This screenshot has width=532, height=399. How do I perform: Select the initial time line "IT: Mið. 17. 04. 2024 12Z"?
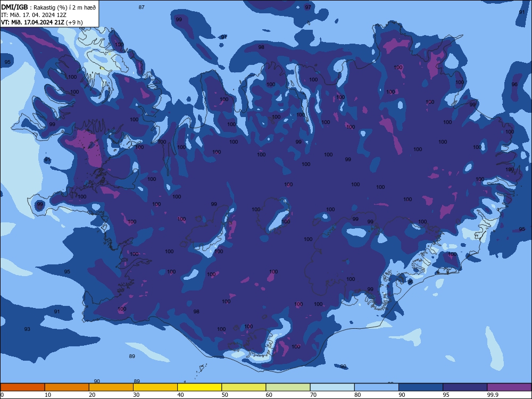click(34, 15)
